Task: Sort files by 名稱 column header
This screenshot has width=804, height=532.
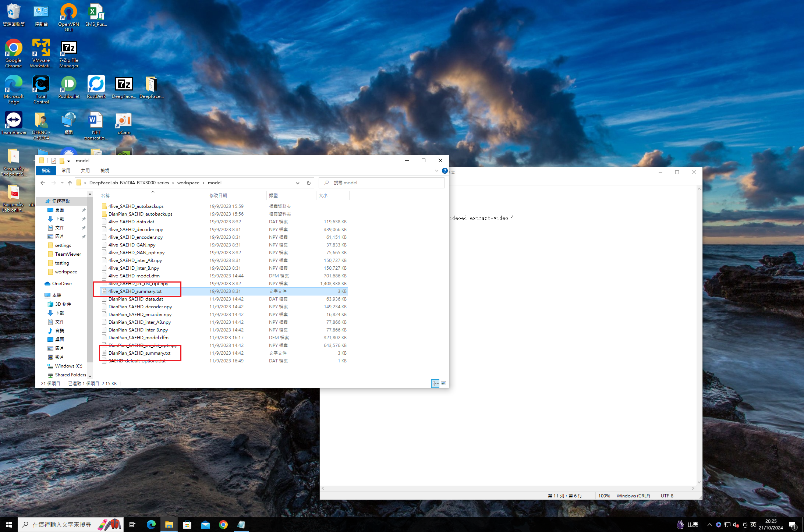Action: pyautogui.click(x=152, y=196)
